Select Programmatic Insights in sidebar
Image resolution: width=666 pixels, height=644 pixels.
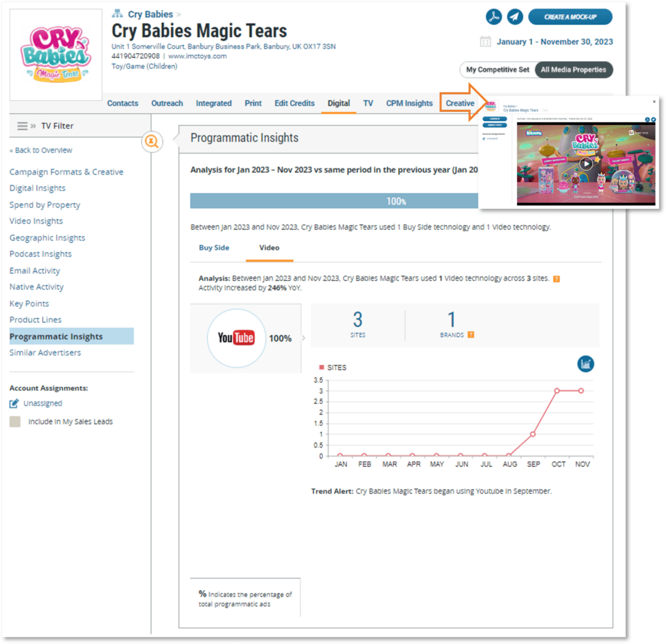tap(72, 336)
